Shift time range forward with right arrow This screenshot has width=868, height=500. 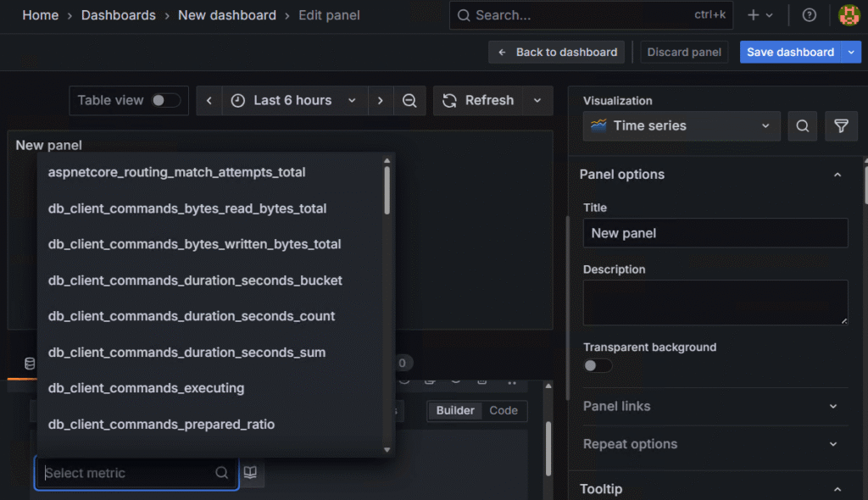[381, 100]
